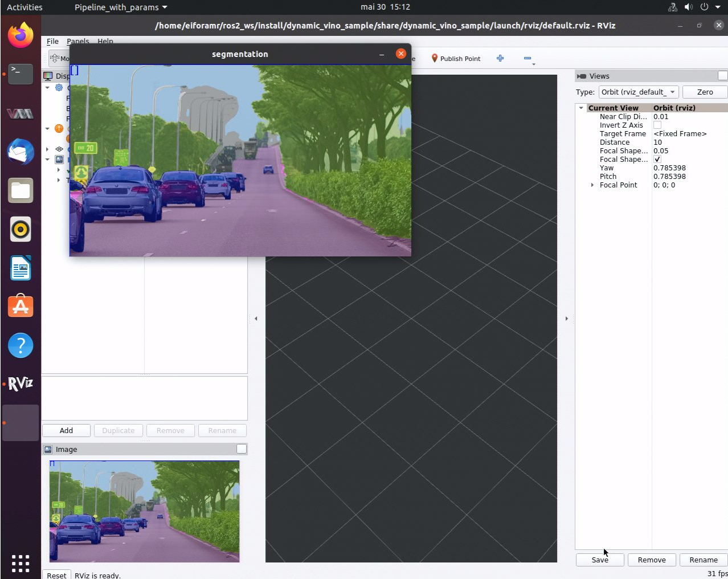Open the Ubuntu Software store icon
Screen dimensions: 728x579
pos(21,307)
